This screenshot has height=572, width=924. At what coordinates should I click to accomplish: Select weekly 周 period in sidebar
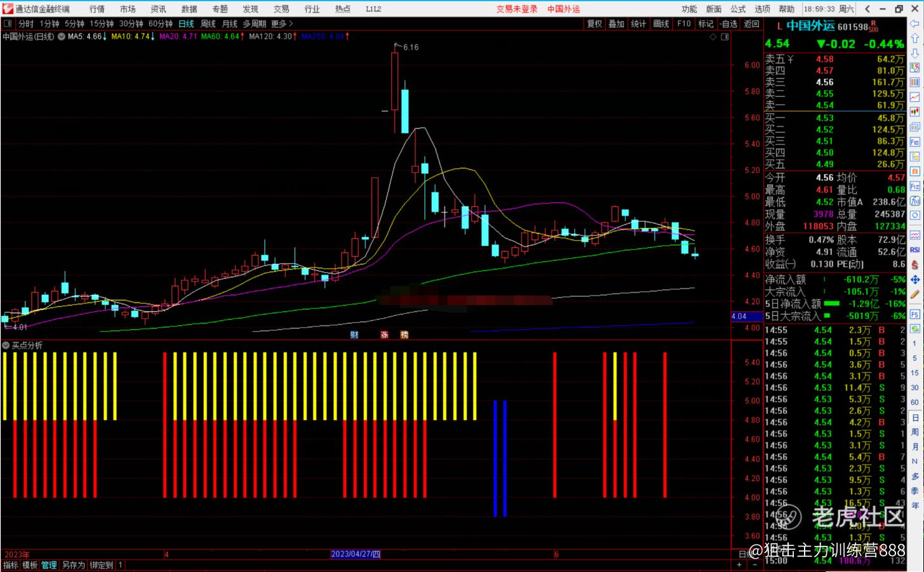914,432
